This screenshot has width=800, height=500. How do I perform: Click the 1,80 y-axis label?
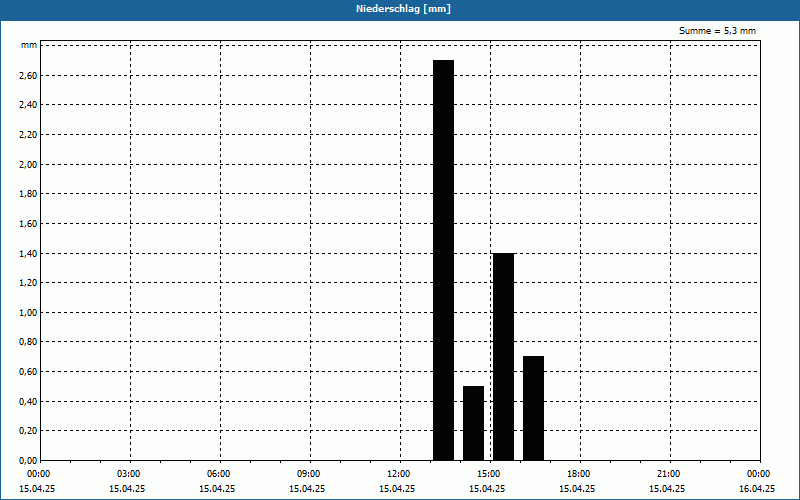28,194
